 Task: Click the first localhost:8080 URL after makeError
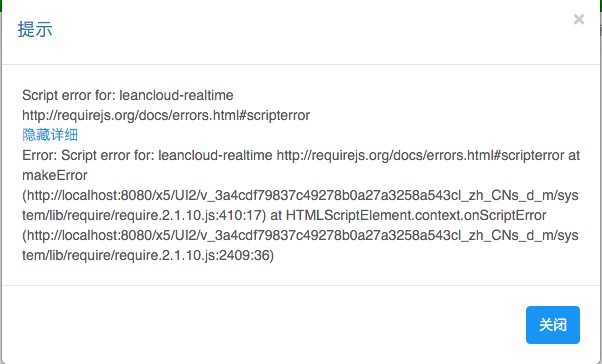point(300,205)
